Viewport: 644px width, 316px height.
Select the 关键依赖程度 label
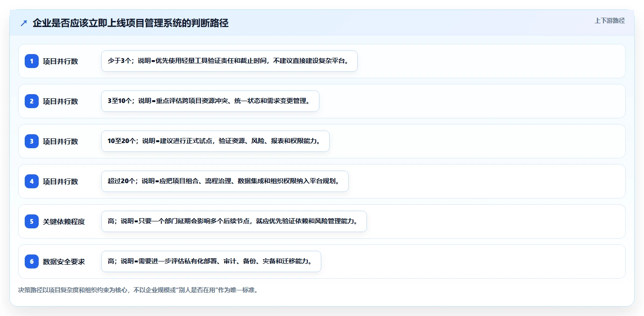pyautogui.click(x=64, y=221)
